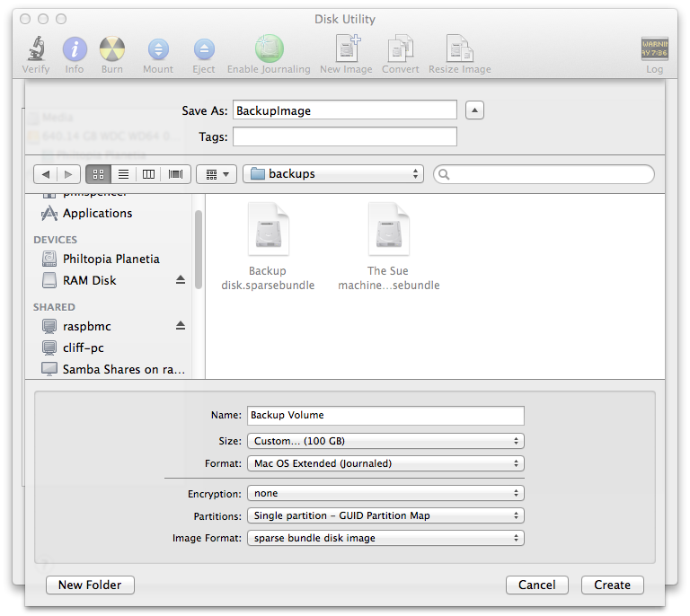Viewport: 690px width, 616px height.
Task: Open the Info toolbar icon
Action: (x=75, y=48)
